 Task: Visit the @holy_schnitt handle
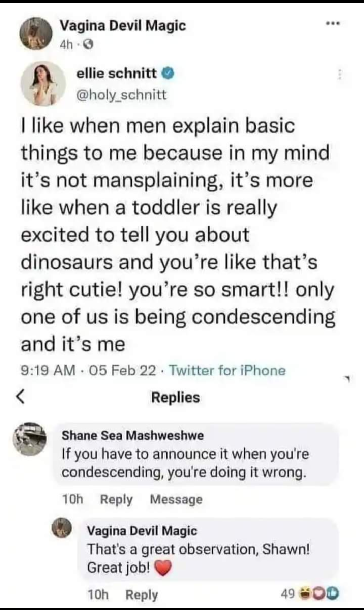coord(122,95)
